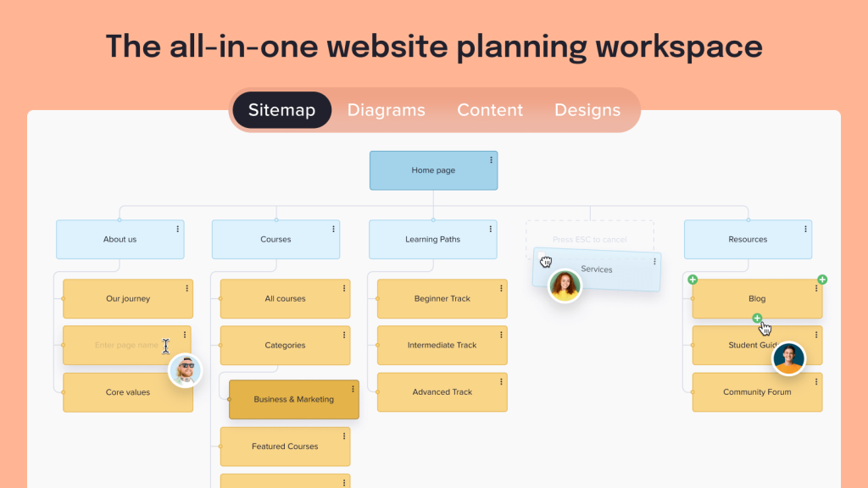The width and height of the screenshot is (868, 488).
Task: Click the kebab menu on Courses card
Action: pyautogui.click(x=333, y=229)
